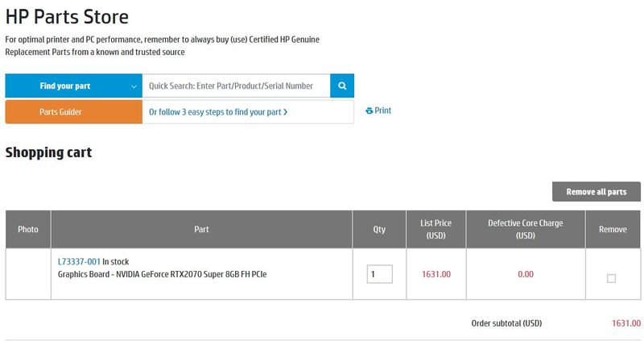The width and height of the screenshot is (644, 341).
Task: Click the Remove column header
Action: (613, 229)
